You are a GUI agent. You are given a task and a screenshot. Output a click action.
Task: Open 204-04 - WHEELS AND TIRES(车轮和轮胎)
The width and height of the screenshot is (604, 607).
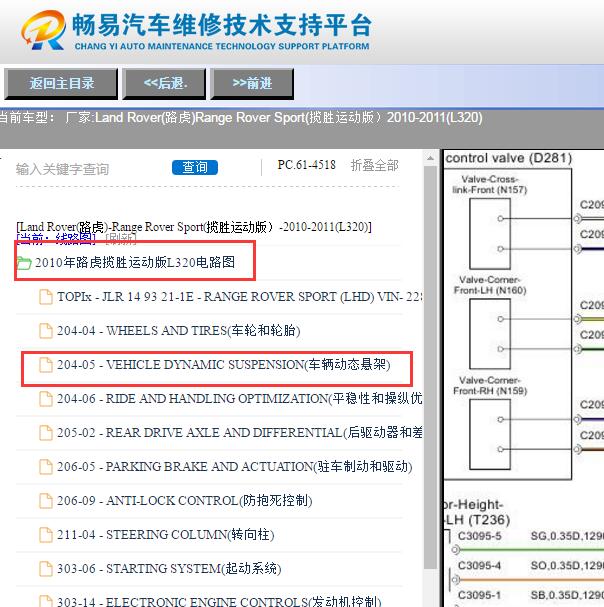pyautogui.click(x=178, y=331)
